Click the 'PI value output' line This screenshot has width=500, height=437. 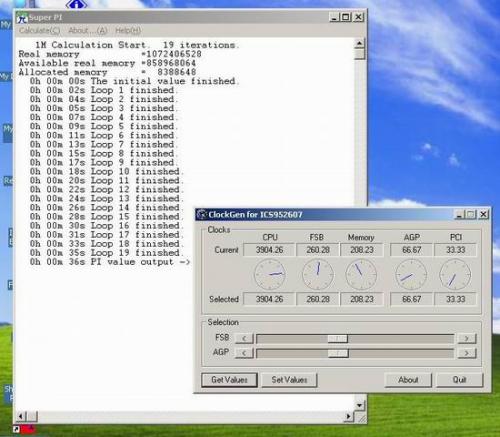click(x=110, y=262)
